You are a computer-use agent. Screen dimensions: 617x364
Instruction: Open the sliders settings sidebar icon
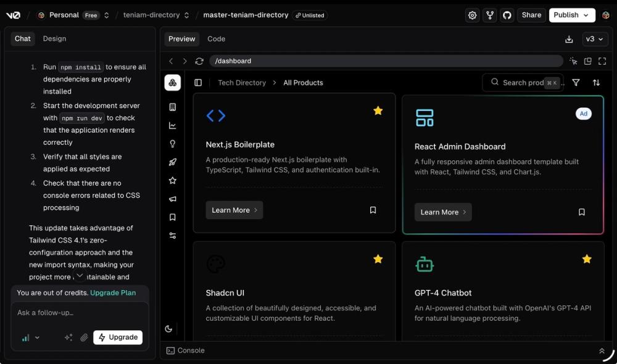(x=172, y=236)
